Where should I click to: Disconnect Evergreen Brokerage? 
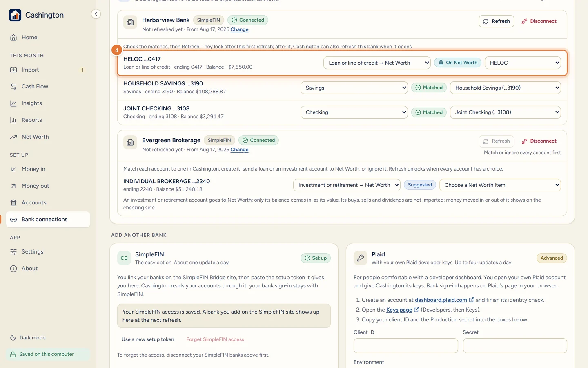(x=539, y=141)
